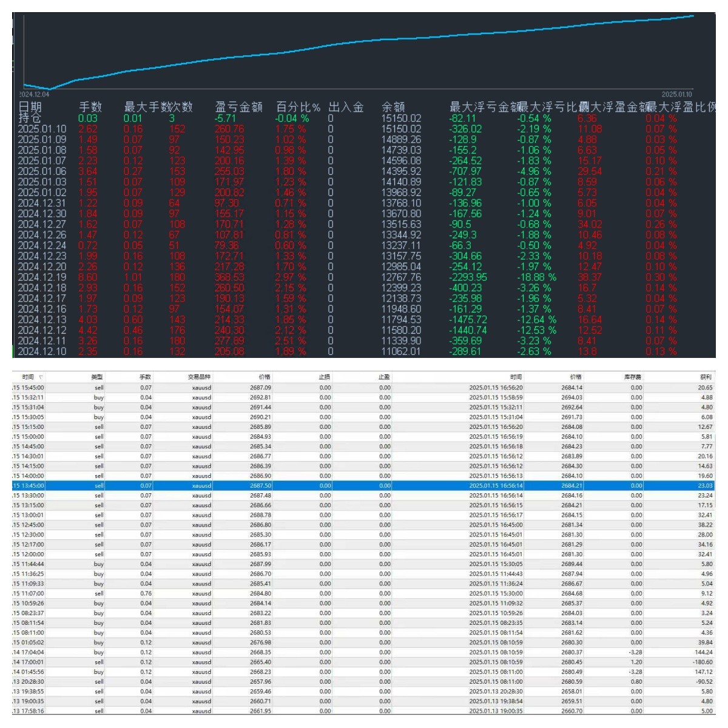Click the 持仓 row label
The width and height of the screenshot is (728, 728).
pos(30,118)
